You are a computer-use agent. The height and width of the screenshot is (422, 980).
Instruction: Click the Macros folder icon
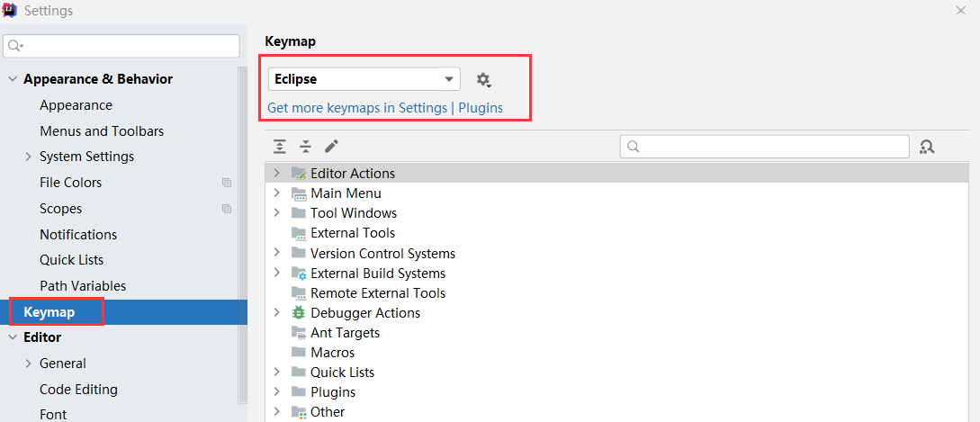point(299,352)
